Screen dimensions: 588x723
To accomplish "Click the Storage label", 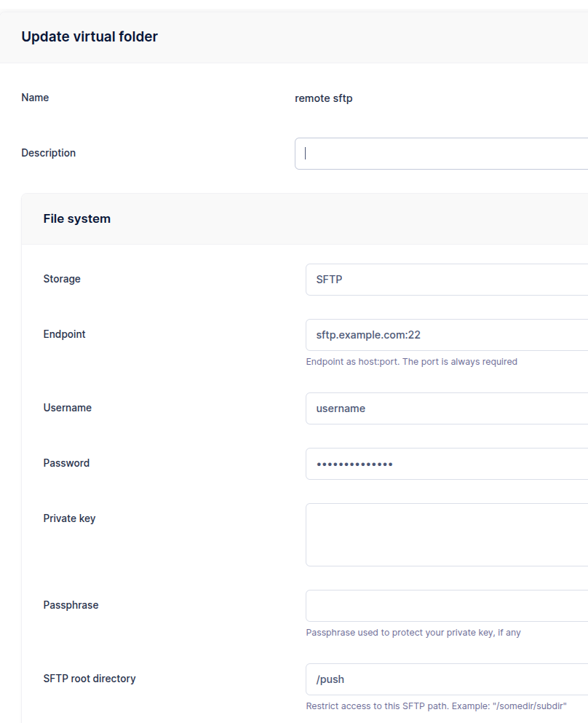I will click(62, 279).
